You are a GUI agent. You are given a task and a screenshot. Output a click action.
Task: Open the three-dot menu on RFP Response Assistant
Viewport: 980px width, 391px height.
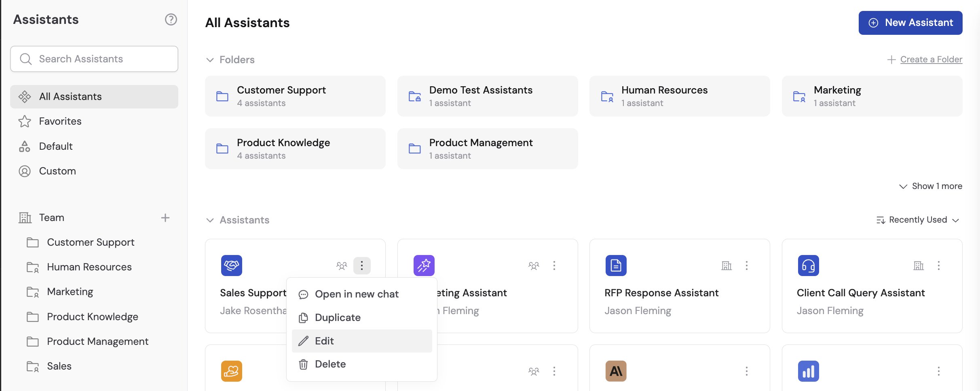pos(747,266)
